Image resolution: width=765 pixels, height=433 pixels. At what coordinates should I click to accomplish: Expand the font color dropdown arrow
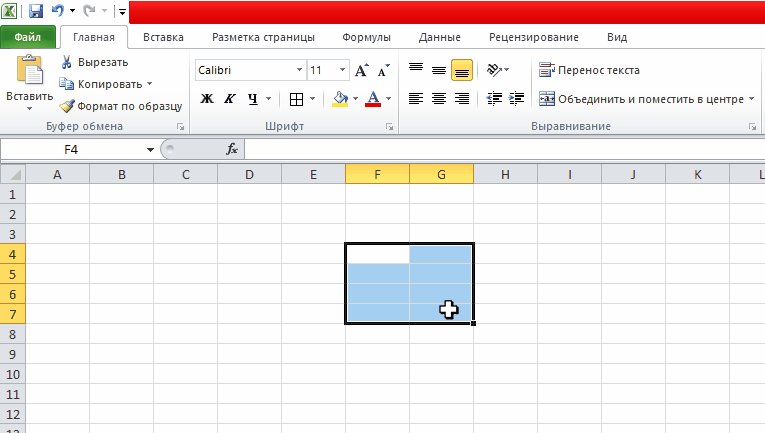[x=389, y=99]
